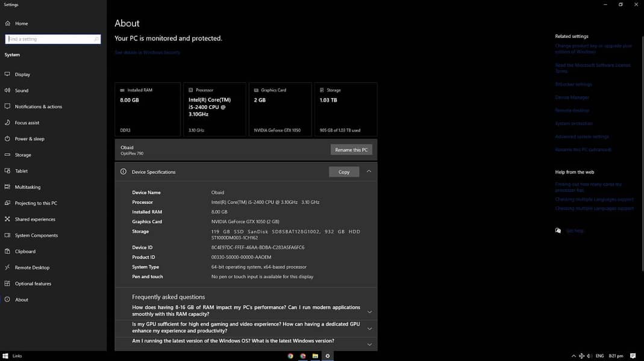Open the Display settings icon
The height and width of the screenshot is (361, 644).
point(7,74)
